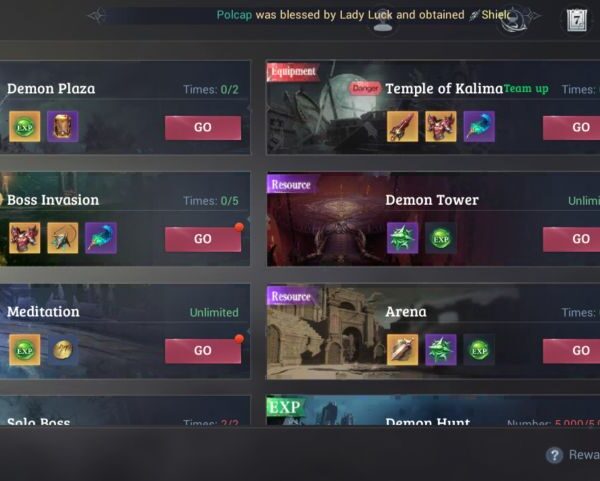Viewport: 600px width, 481px height.
Task: Select gold coin reward icon in Meditation
Action: (63, 350)
